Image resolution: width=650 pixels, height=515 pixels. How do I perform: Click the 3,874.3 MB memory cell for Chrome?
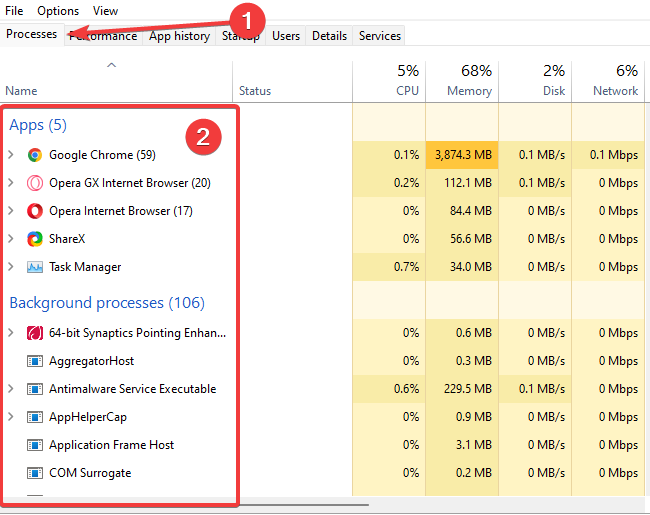(x=463, y=155)
